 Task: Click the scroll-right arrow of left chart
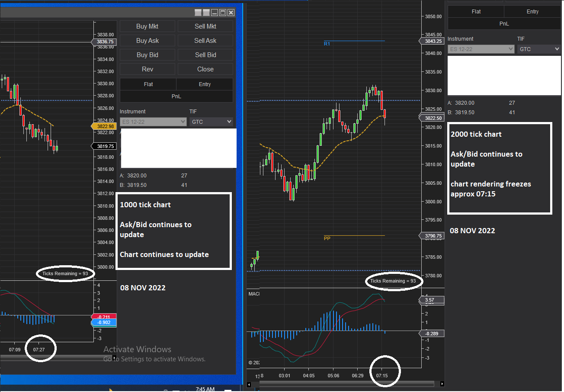coord(114,358)
